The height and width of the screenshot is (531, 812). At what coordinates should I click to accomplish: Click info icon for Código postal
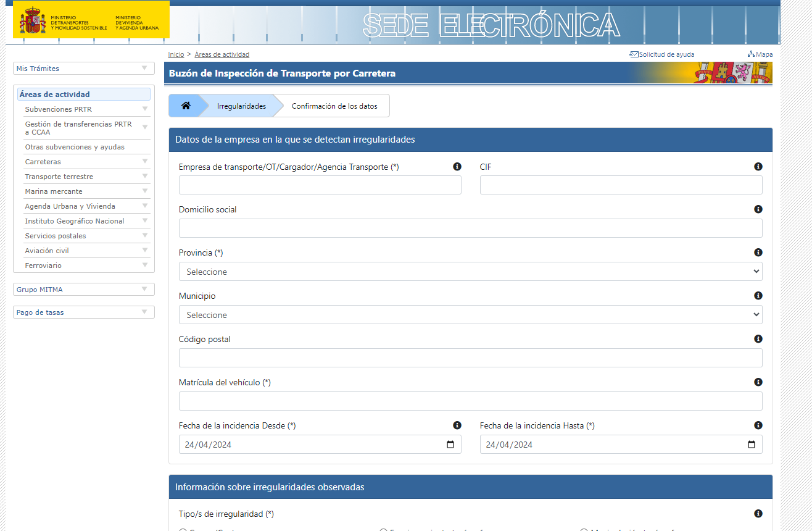(758, 339)
